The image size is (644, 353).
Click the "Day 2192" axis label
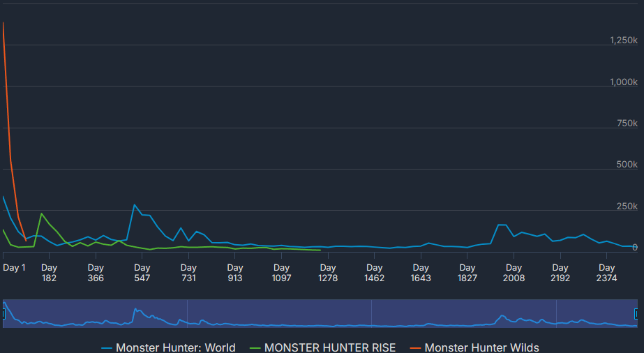pyautogui.click(x=560, y=273)
